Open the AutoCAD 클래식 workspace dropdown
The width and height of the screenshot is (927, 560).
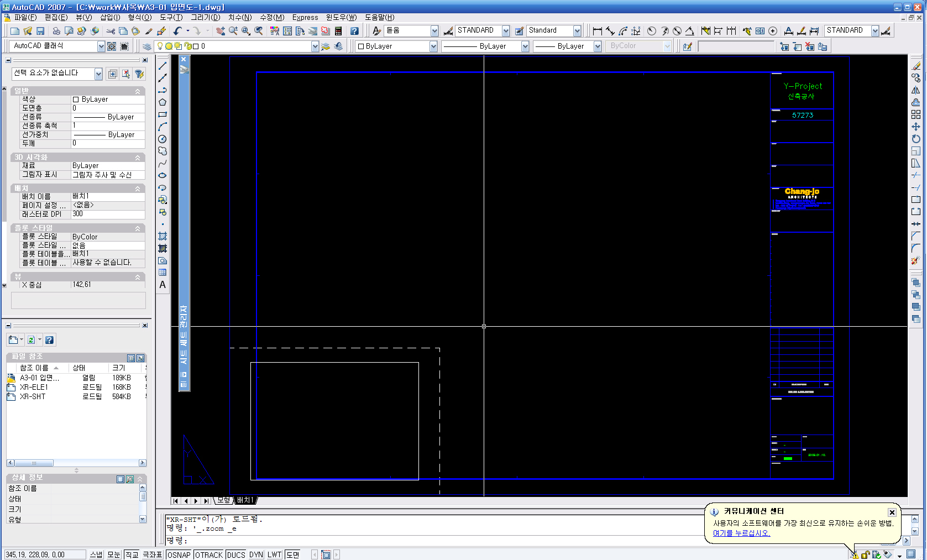pos(101,46)
